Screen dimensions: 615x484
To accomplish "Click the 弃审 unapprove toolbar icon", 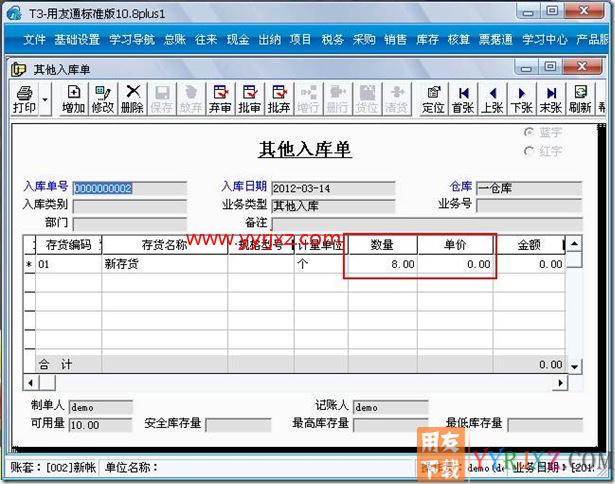I will tap(220, 99).
